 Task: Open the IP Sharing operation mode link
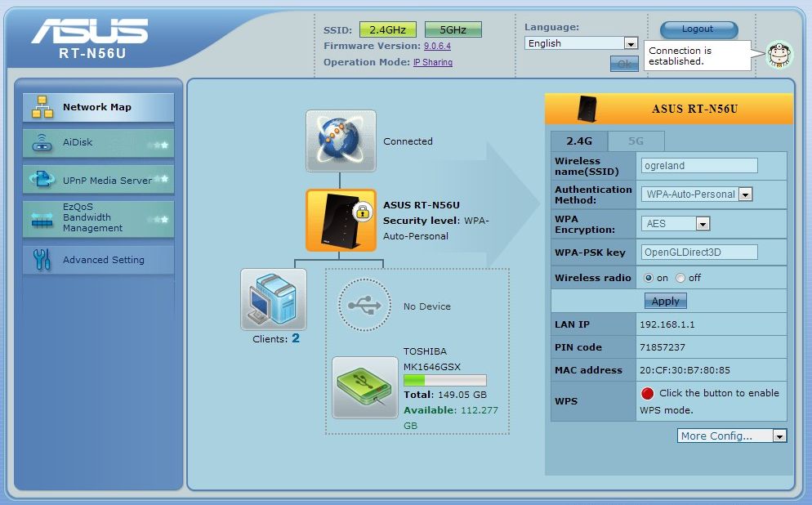click(432, 62)
